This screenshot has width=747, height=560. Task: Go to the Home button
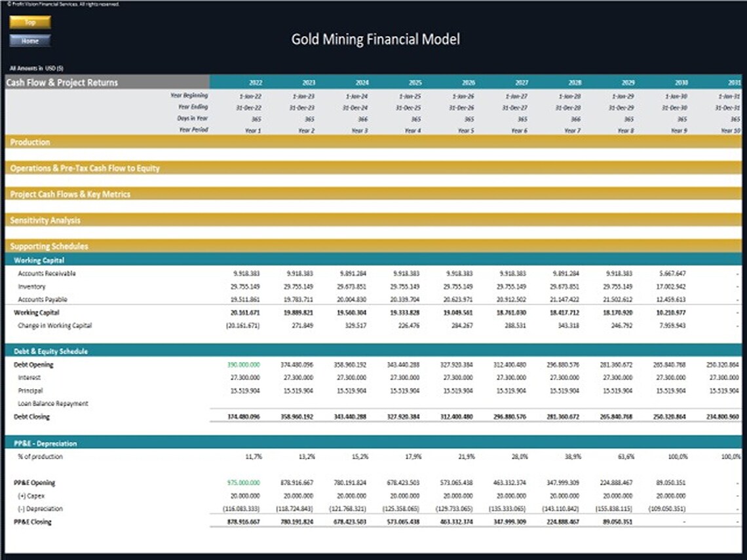[x=30, y=41]
